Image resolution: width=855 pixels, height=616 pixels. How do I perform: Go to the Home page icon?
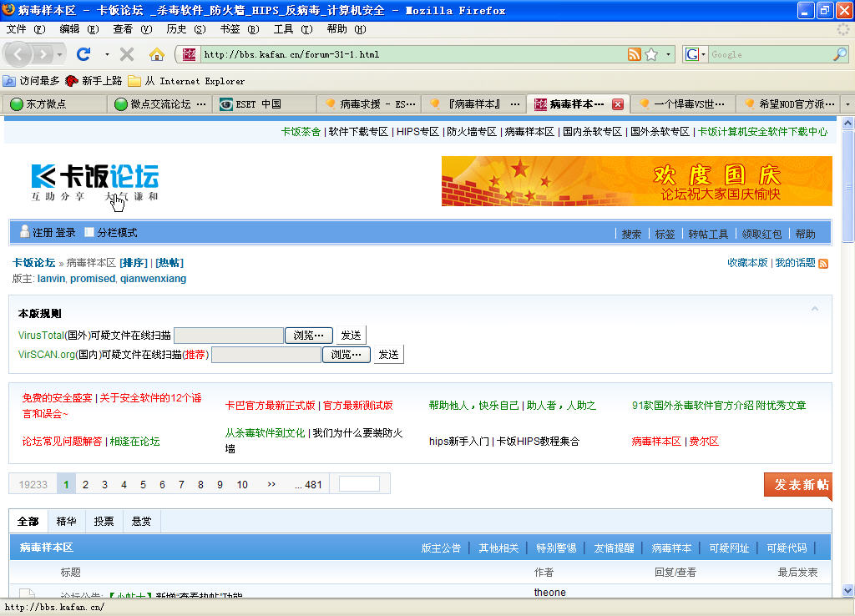pos(156,54)
